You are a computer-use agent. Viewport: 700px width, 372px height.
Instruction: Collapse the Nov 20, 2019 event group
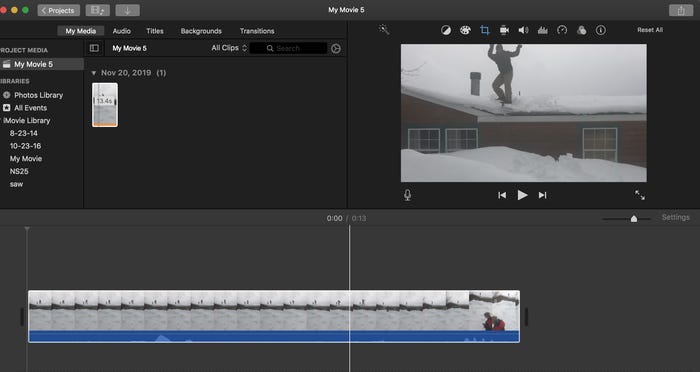click(94, 73)
